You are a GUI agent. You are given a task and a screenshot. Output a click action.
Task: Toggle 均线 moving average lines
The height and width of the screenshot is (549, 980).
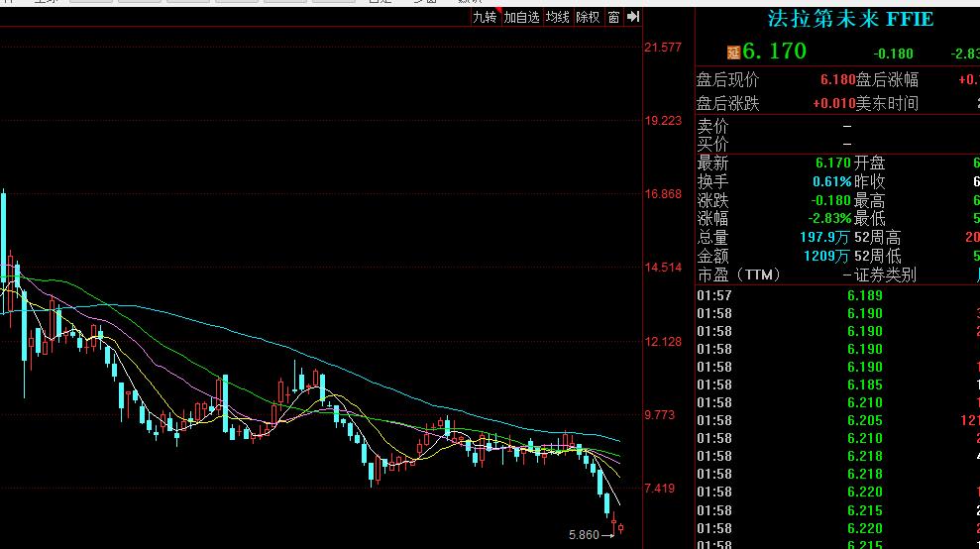[557, 17]
